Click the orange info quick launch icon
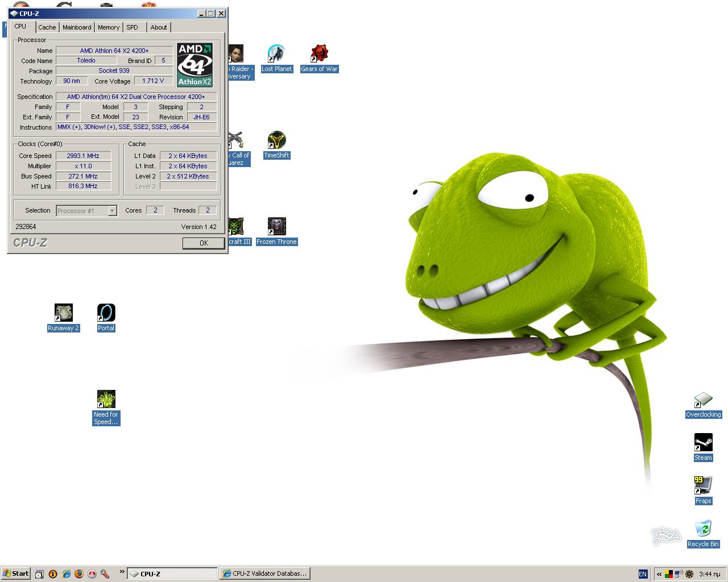This screenshot has height=582, width=728. coord(53,574)
